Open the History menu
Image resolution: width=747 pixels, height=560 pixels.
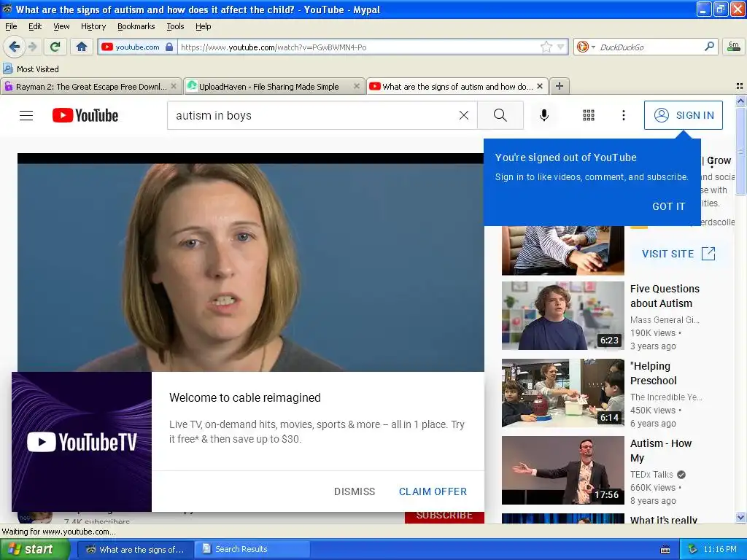[93, 26]
